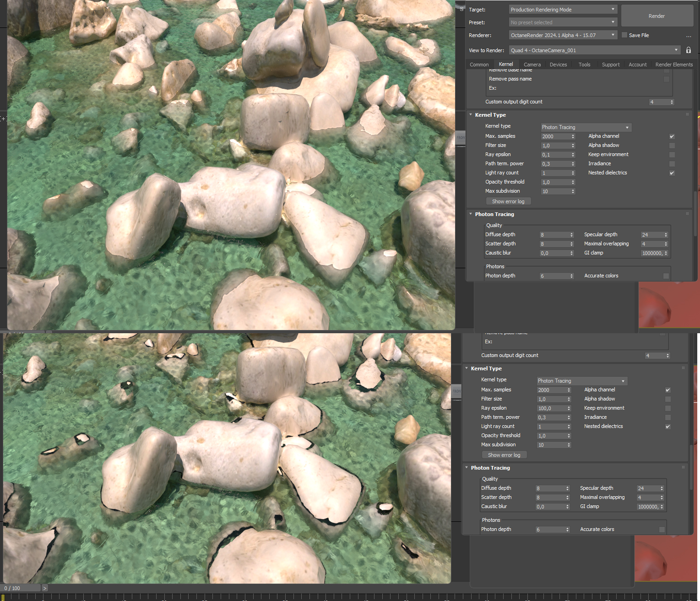
Task: Click the Maximal overlapping spinner in lower panel
Action: 662,498
